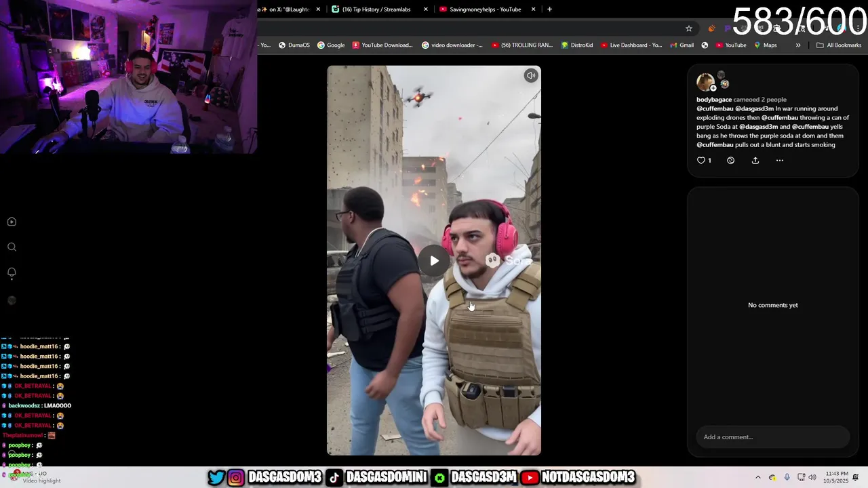Open sidebar profile avatar icon
This screenshot has width=868, height=488.
(x=12, y=300)
